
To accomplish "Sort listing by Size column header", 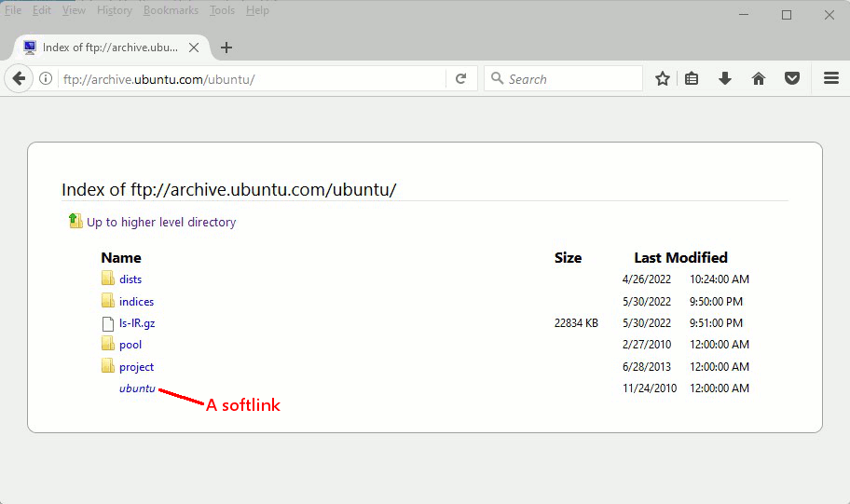I will click(568, 257).
